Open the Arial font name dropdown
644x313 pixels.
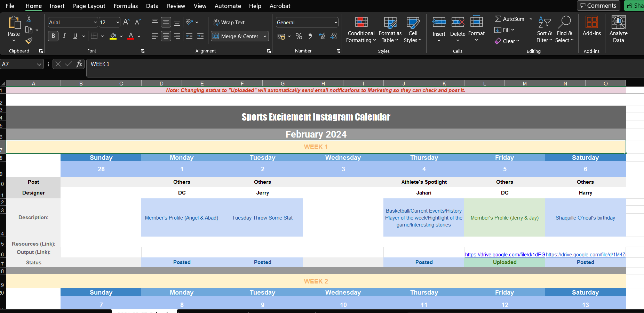[x=95, y=23]
